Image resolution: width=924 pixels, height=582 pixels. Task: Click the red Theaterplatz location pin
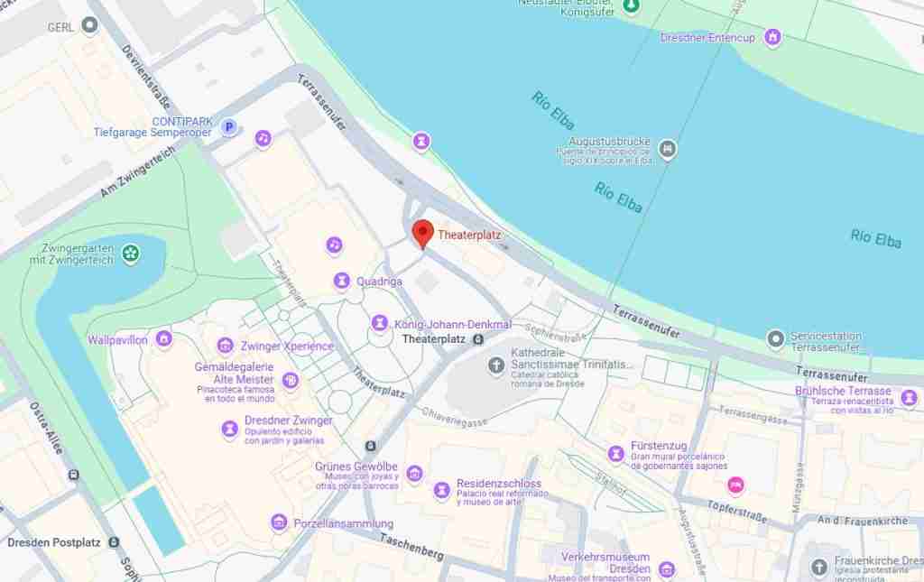(x=422, y=235)
